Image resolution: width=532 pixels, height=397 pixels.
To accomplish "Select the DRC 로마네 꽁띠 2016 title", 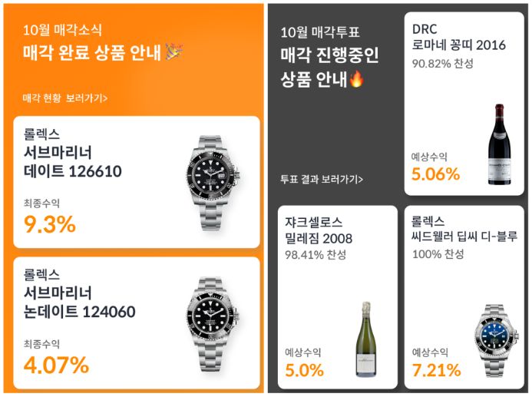I will click(459, 37).
